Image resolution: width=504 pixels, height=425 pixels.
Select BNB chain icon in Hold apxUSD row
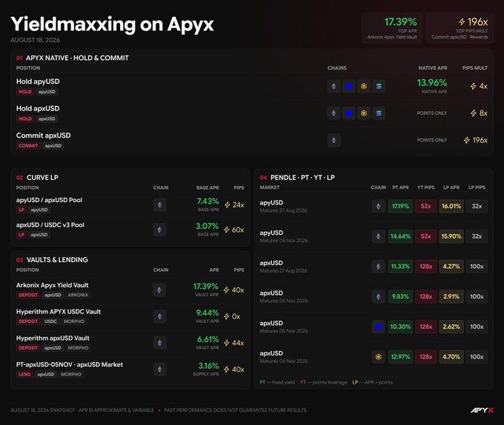[x=363, y=113]
